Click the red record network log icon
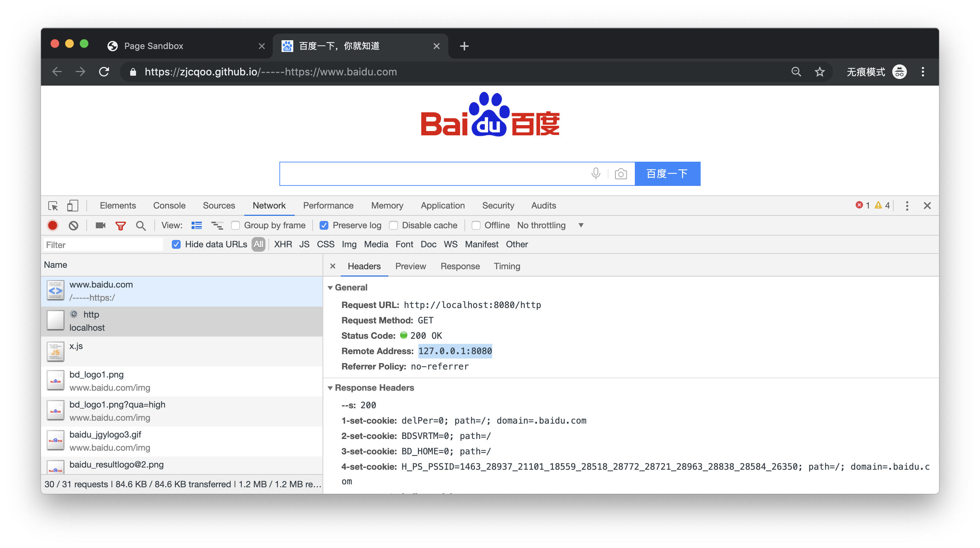 click(53, 225)
